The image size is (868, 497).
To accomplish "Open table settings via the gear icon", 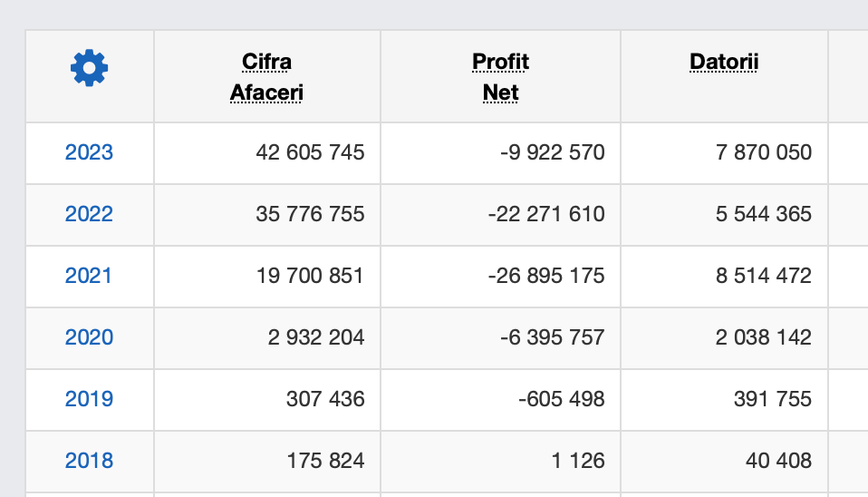I will click(x=89, y=68).
